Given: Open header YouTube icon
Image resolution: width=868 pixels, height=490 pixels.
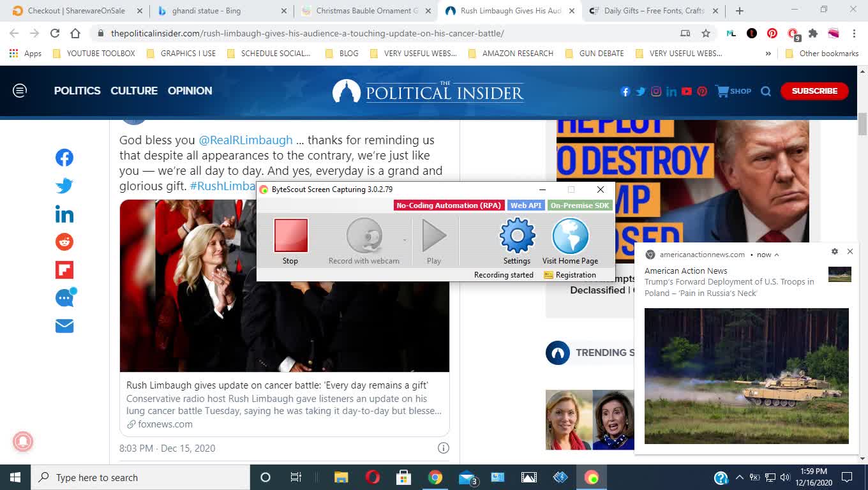Looking at the screenshot, I should pos(687,91).
